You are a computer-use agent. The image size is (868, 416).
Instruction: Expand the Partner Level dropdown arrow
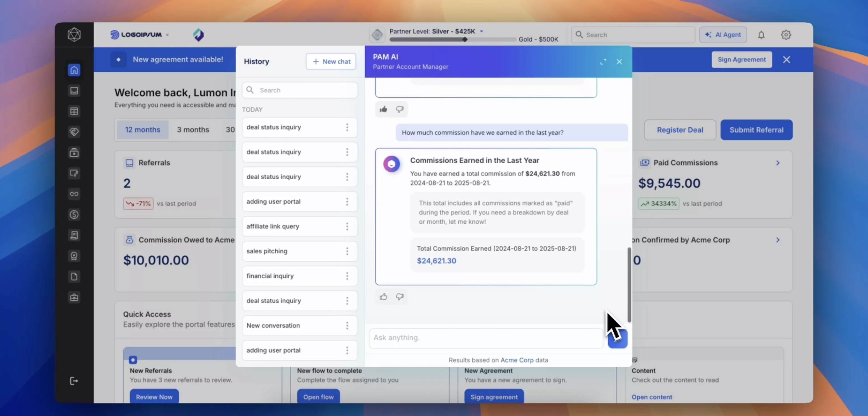pos(482,31)
